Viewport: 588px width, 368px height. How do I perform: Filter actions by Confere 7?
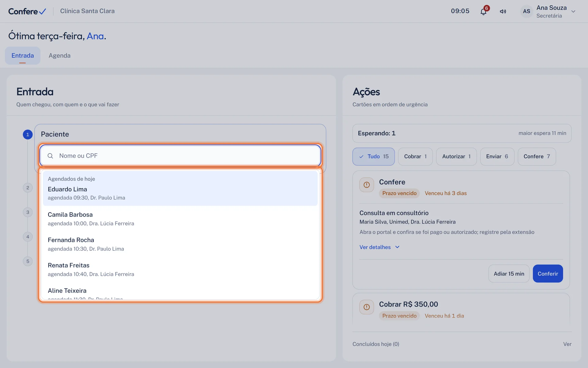click(537, 156)
